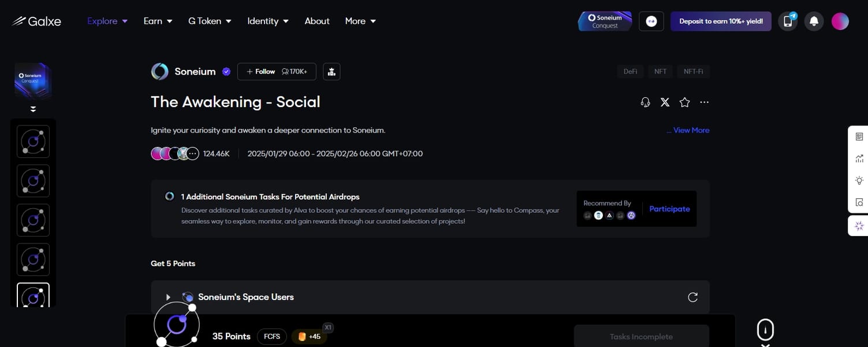This screenshot has width=868, height=347.
Task: Open the G Token dropdown menu
Action: pos(210,21)
